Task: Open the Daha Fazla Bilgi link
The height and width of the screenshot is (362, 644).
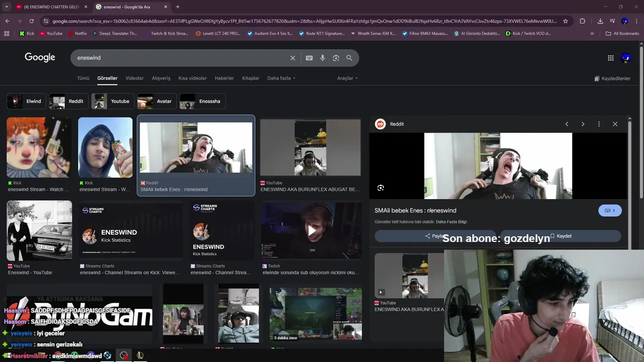Action: (x=451, y=222)
